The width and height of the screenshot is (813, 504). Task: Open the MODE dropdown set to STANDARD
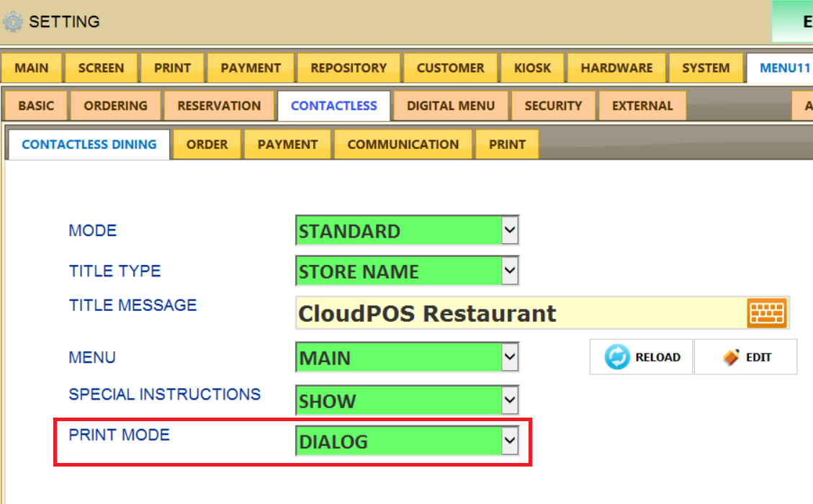[x=407, y=230]
